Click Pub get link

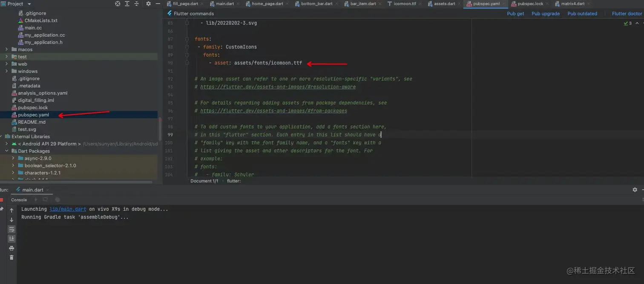(515, 14)
